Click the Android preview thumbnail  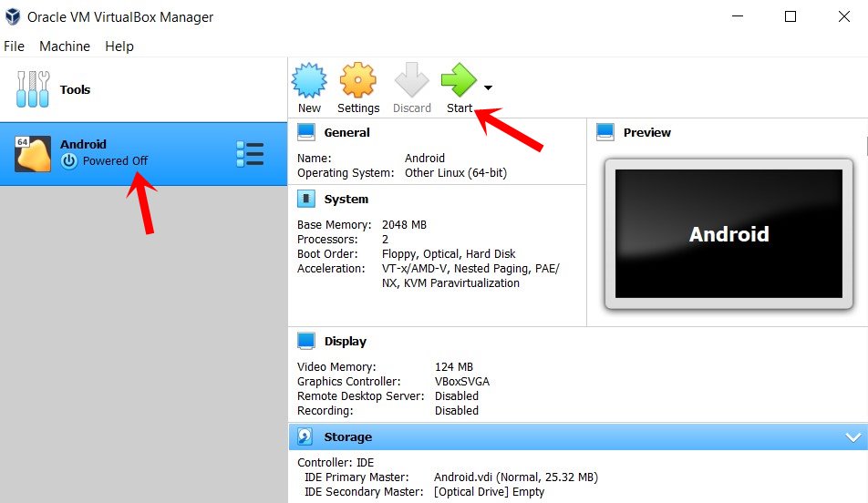click(728, 233)
